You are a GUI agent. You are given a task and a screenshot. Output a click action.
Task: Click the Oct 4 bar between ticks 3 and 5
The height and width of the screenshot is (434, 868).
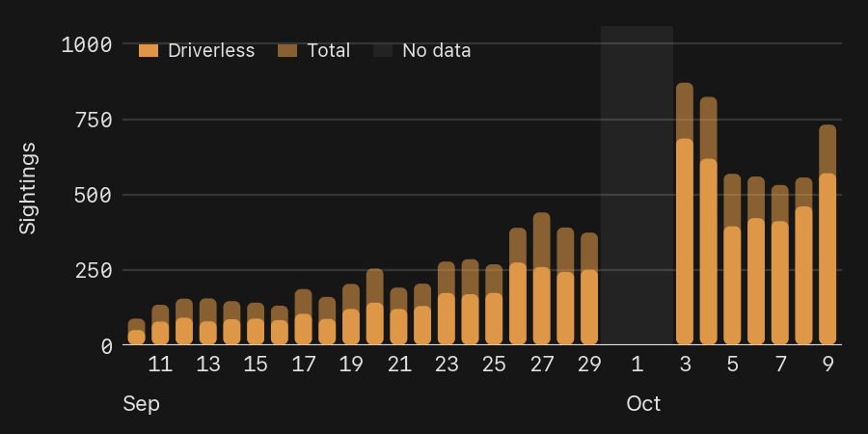point(709,221)
